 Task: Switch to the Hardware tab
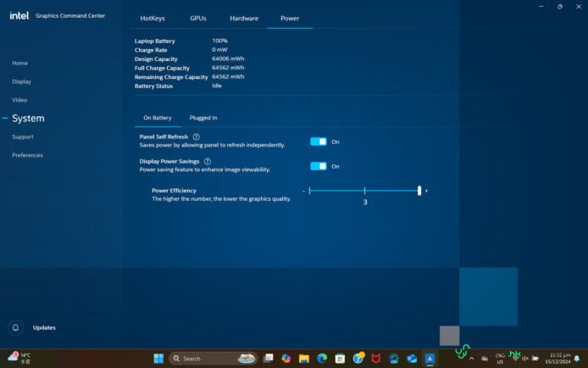click(x=244, y=18)
